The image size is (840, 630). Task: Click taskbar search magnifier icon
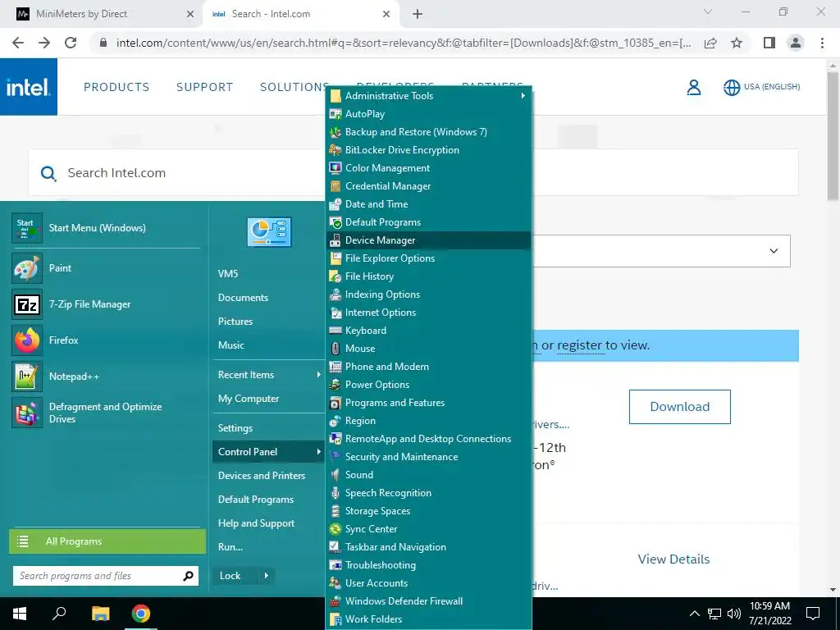point(59,614)
